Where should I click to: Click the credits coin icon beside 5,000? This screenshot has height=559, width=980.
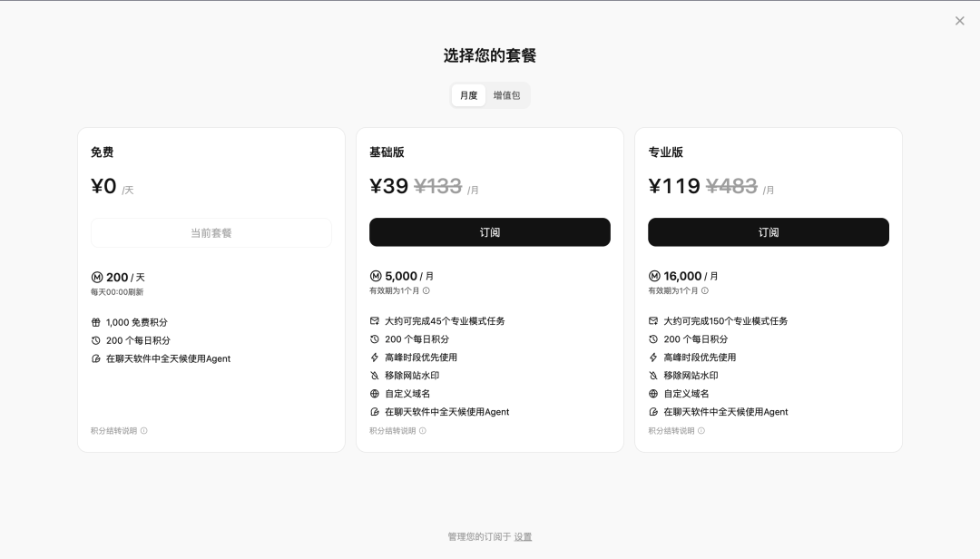[376, 276]
